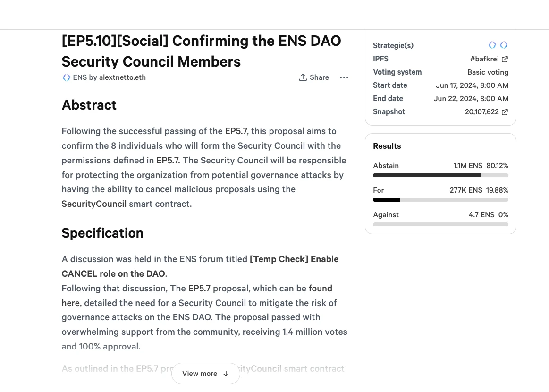
Task: Click the ENS logo beside author name
Action: 66,77
